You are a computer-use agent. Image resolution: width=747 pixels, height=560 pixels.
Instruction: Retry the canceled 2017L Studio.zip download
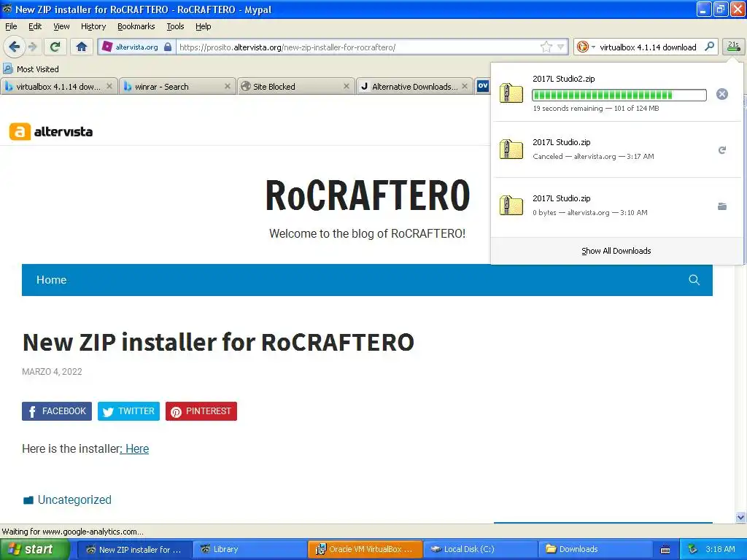point(721,150)
